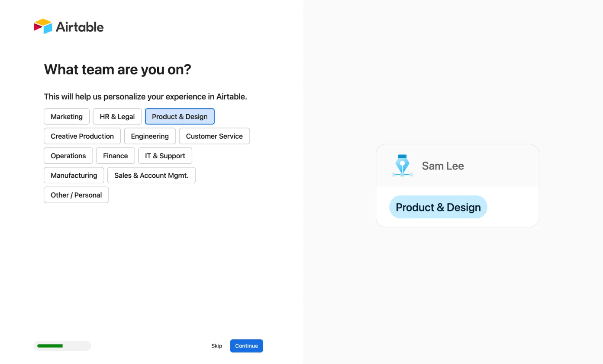Choose HR & Legal team
This screenshot has height=364, width=603.
[x=117, y=117]
